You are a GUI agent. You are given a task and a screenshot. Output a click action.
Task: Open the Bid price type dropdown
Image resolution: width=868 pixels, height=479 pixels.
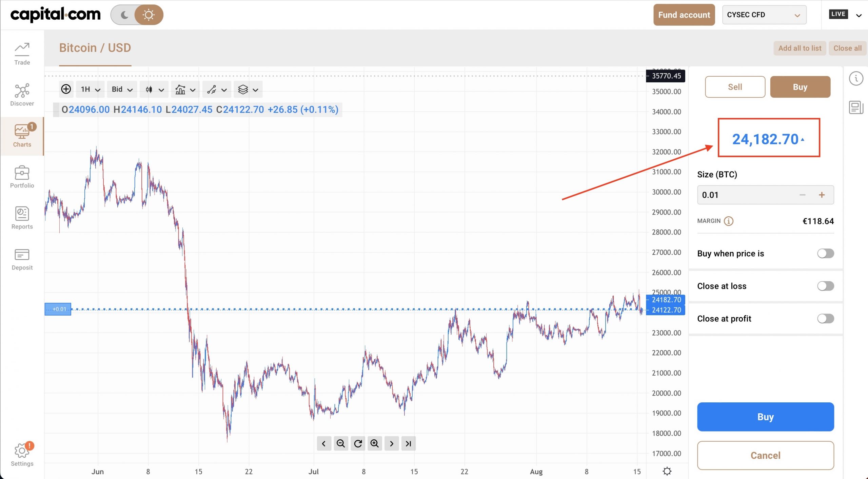tap(122, 89)
